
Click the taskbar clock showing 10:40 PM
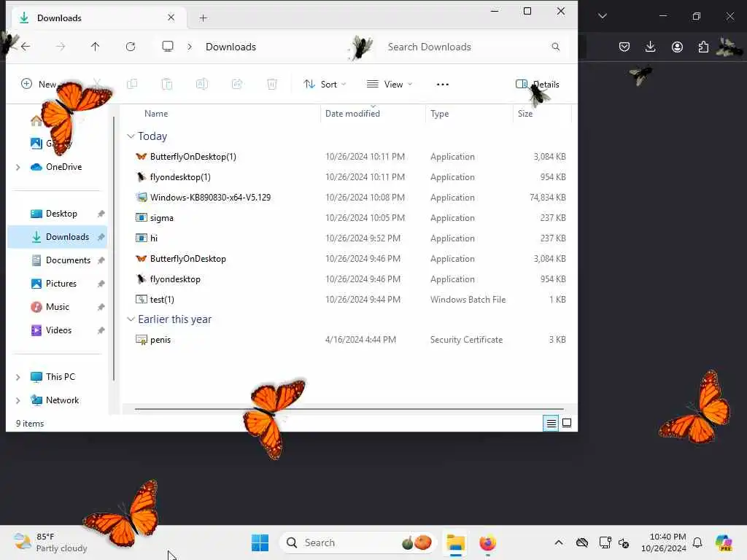point(663,542)
